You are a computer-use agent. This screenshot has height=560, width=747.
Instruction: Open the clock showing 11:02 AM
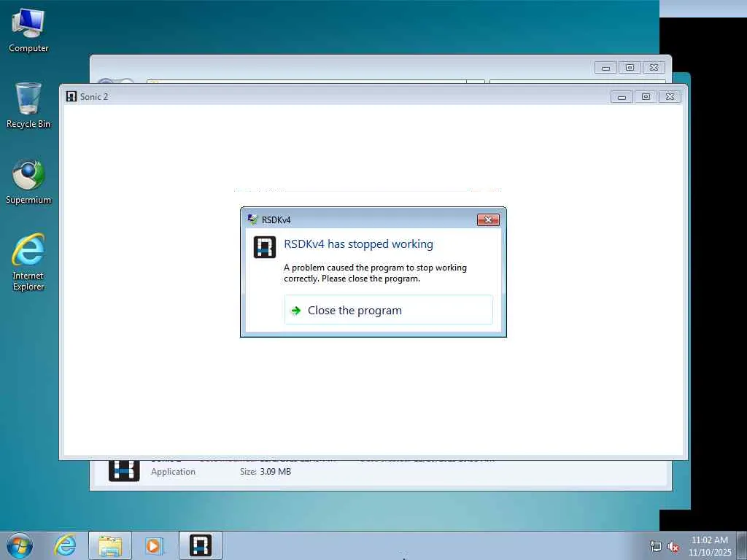(710, 546)
